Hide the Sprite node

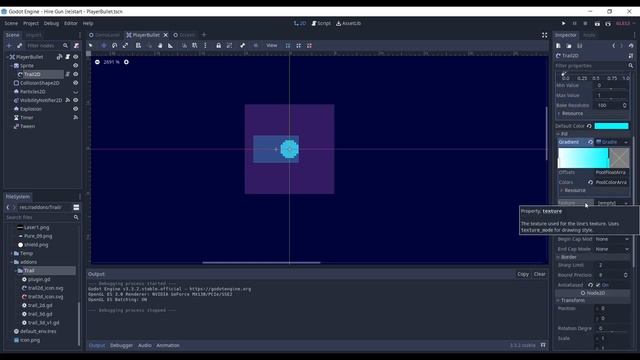click(x=76, y=66)
